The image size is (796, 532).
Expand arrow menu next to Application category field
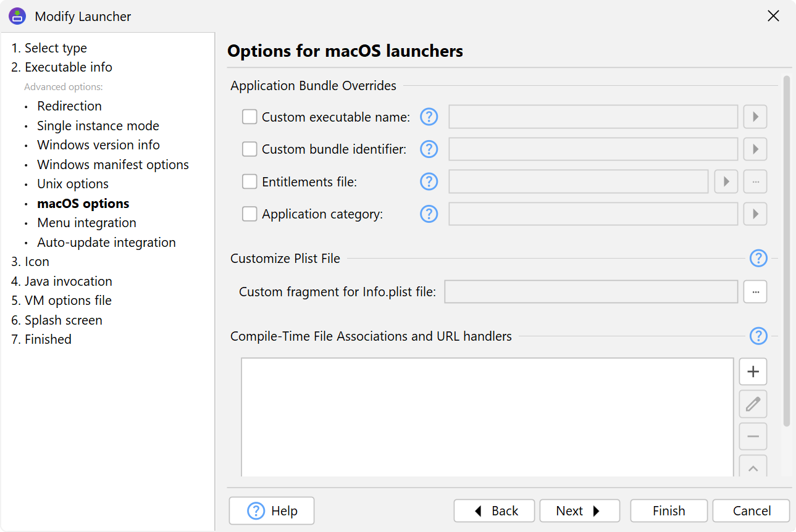755,214
